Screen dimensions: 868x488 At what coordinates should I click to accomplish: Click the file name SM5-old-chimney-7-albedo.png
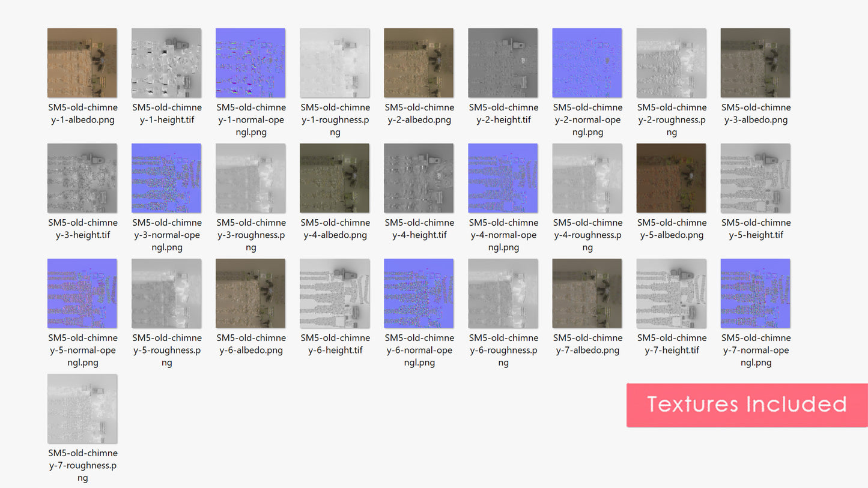(x=587, y=344)
